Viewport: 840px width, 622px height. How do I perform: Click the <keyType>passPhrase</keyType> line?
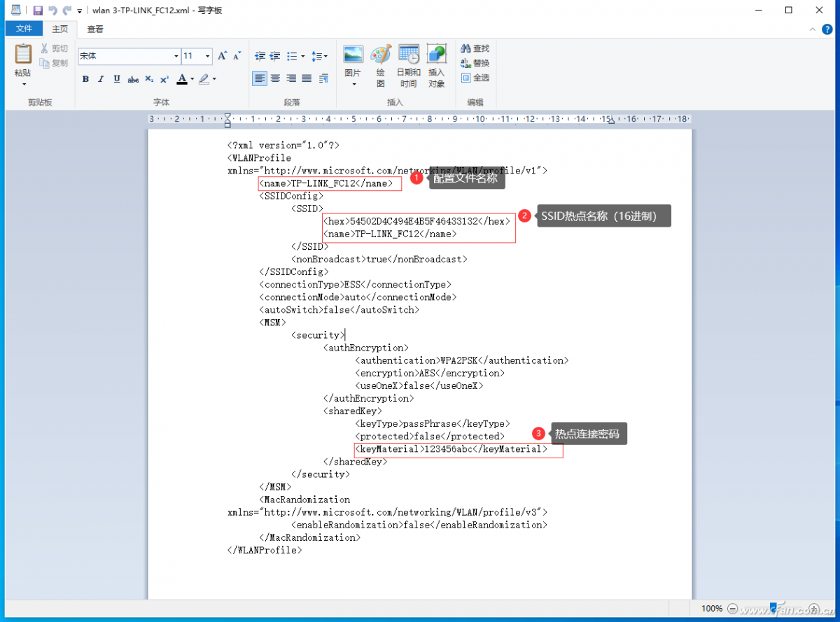click(433, 424)
